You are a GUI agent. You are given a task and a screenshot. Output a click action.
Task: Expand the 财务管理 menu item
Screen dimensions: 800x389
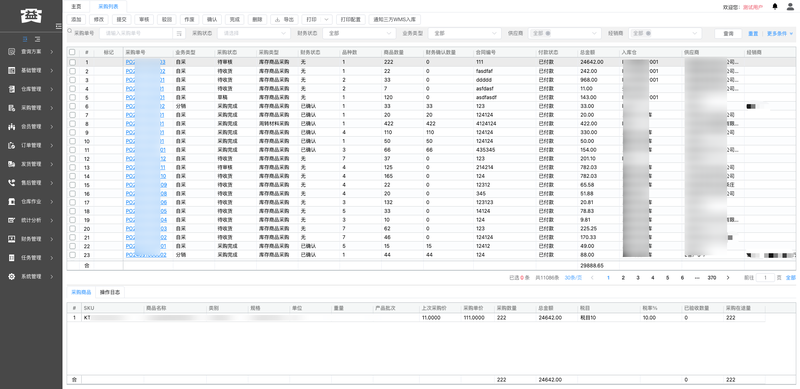(31, 239)
